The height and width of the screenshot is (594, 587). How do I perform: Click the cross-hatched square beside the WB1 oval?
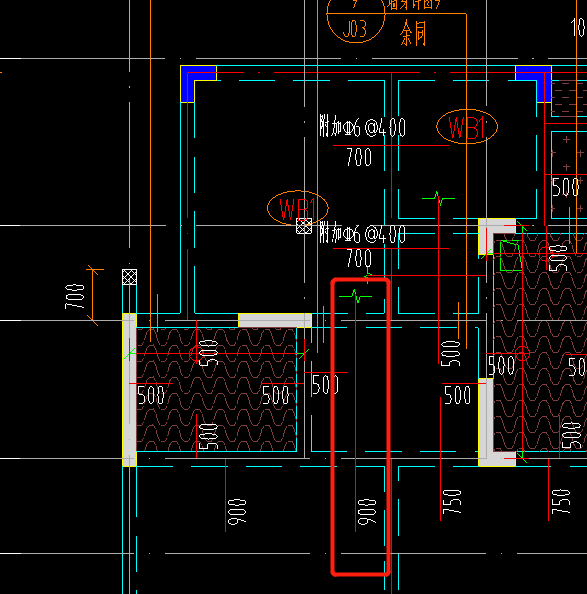(304, 226)
